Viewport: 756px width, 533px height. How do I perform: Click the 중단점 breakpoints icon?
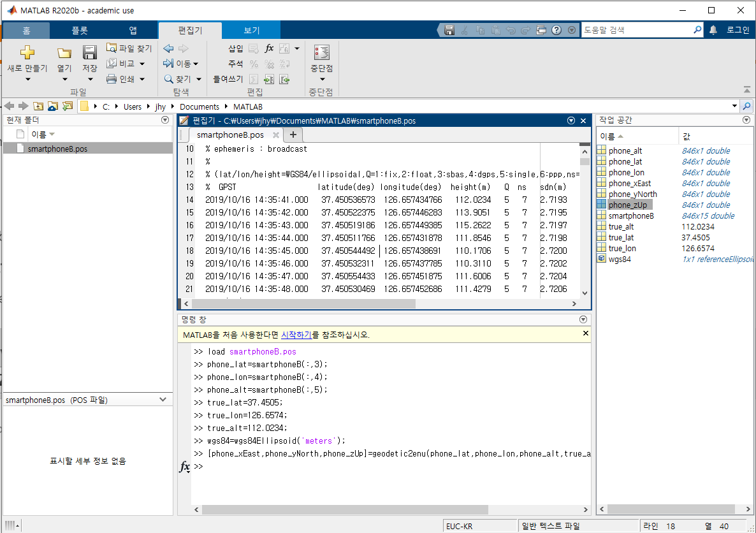click(322, 52)
